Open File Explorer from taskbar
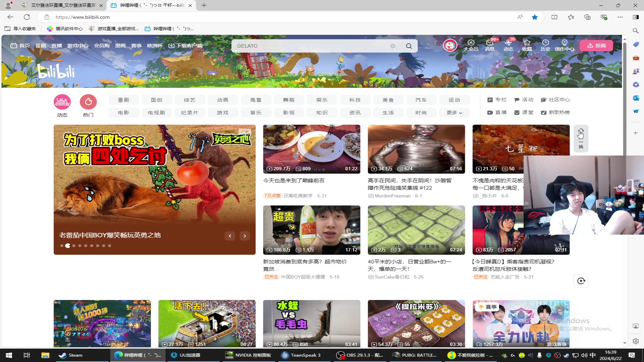The height and width of the screenshot is (362, 644). coord(45,355)
